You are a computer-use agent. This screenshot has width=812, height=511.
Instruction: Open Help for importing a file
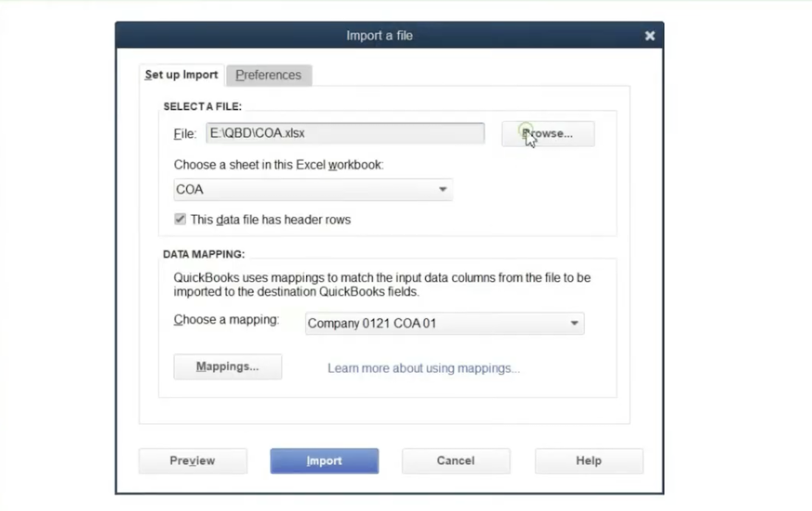(x=589, y=461)
